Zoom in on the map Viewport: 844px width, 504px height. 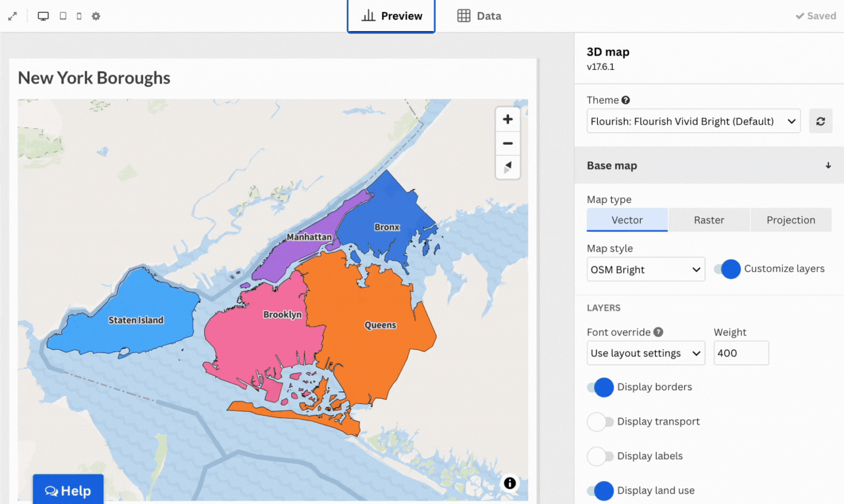click(508, 120)
